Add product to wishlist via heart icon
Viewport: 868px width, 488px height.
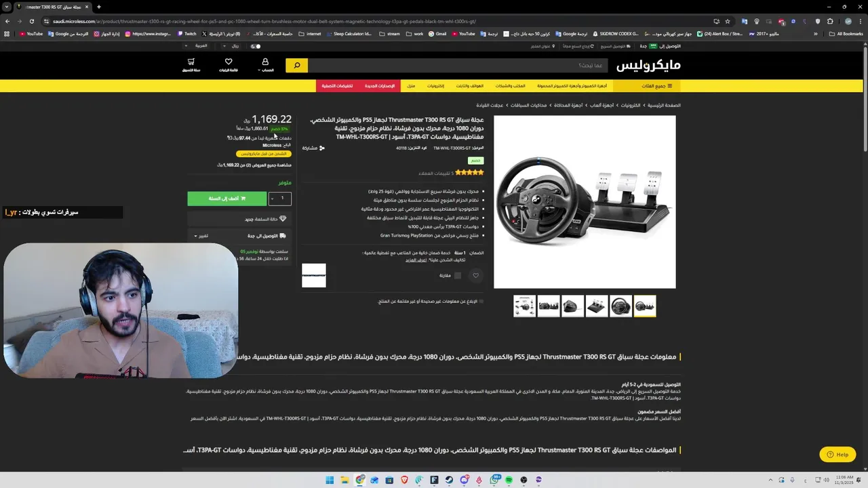click(475, 275)
